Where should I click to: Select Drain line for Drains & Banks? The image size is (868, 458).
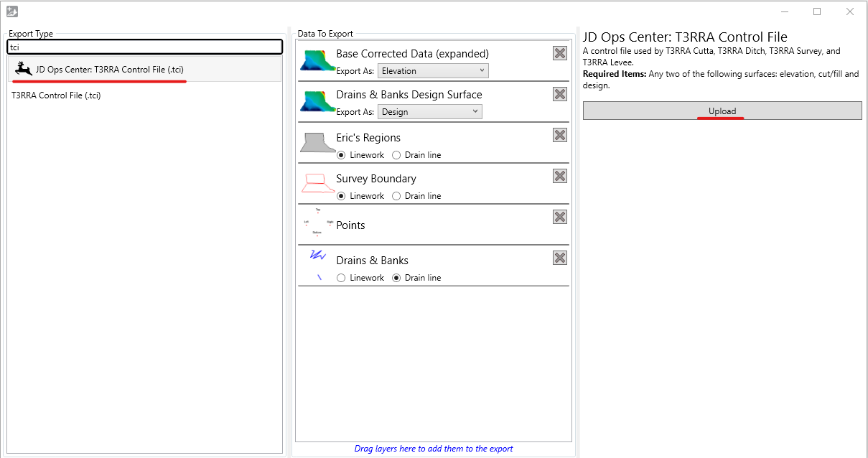pyautogui.click(x=396, y=278)
